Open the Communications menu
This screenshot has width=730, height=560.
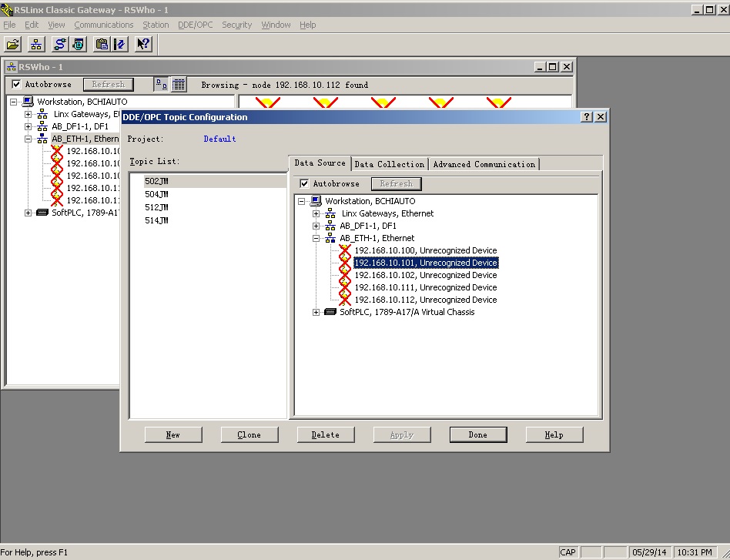(x=104, y=25)
